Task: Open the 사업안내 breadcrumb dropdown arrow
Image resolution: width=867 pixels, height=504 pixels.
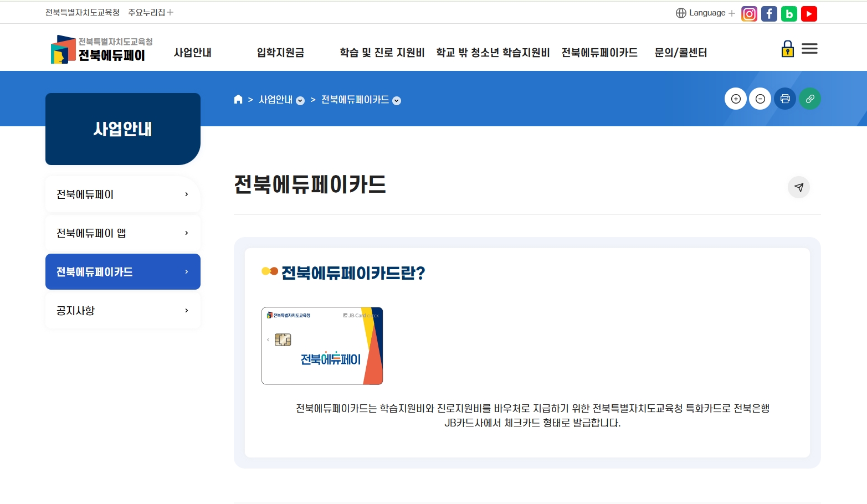Action: point(300,100)
